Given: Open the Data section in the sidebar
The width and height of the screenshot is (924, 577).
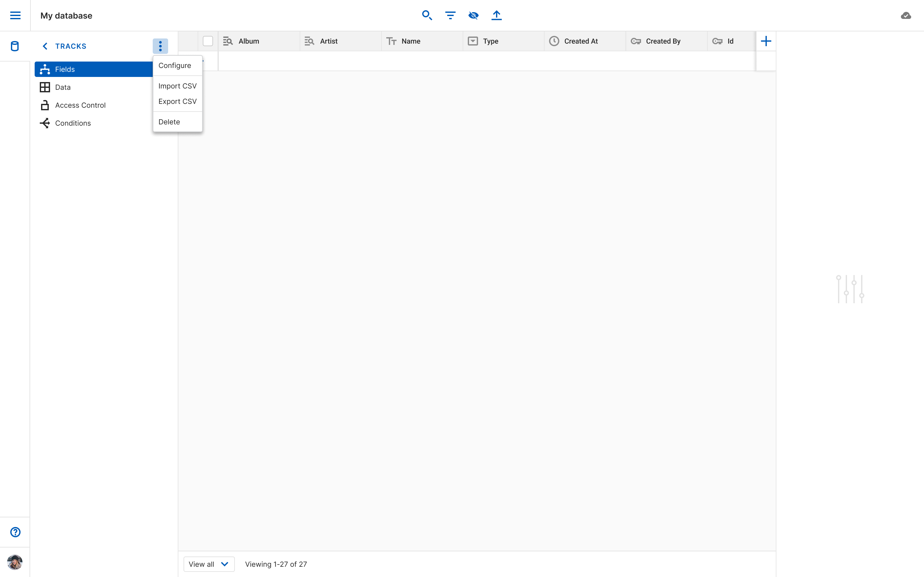Looking at the screenshot, I should point(63,88).
